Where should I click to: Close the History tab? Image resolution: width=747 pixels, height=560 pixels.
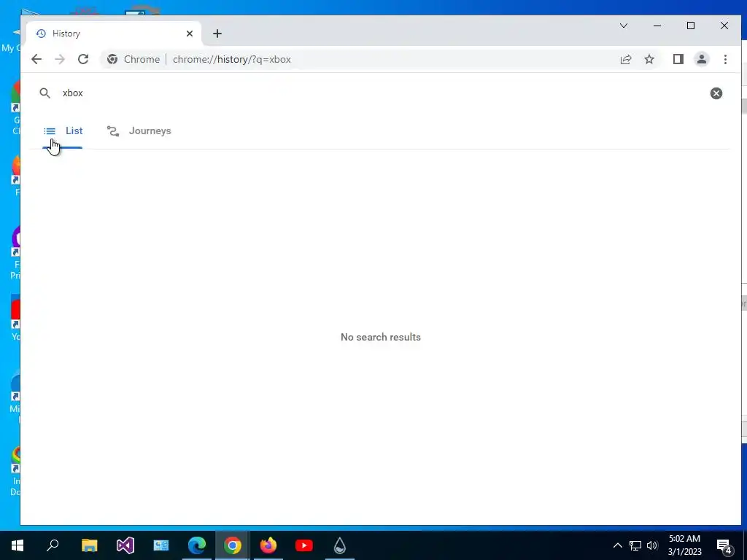point(190,34)
